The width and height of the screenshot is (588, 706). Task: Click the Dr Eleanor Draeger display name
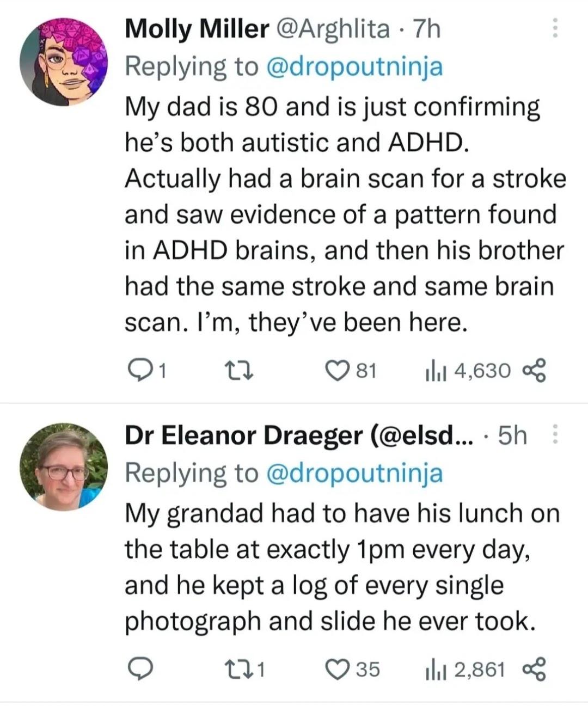click(244, 435)
